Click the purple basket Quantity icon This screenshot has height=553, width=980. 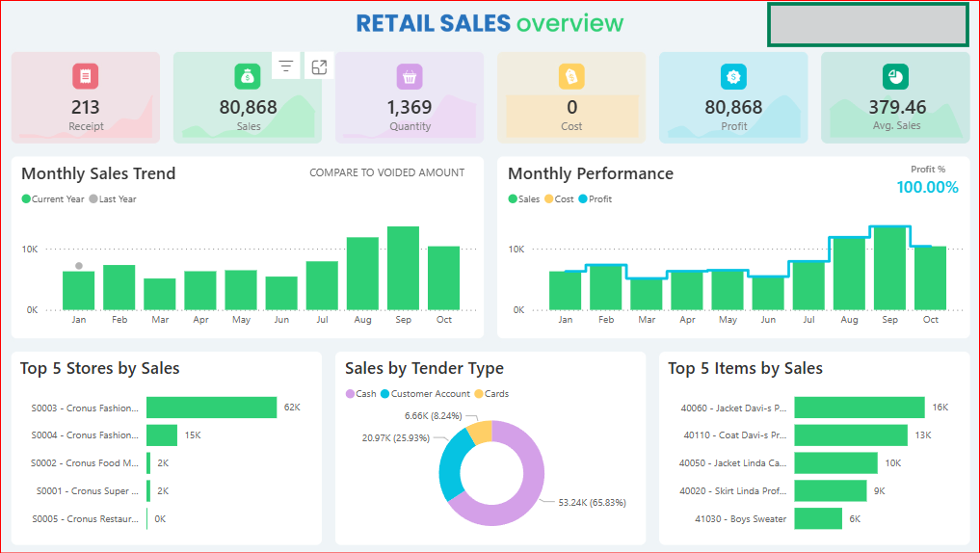tap(410, 76)
